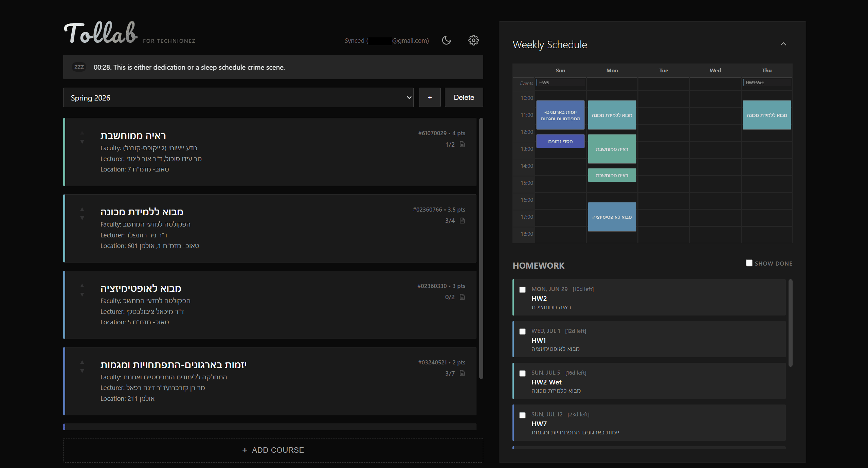This screenshot has width=868, height=468.
Task: Move course #02360330 up with arrow
Action: click(x=82, y=286)
